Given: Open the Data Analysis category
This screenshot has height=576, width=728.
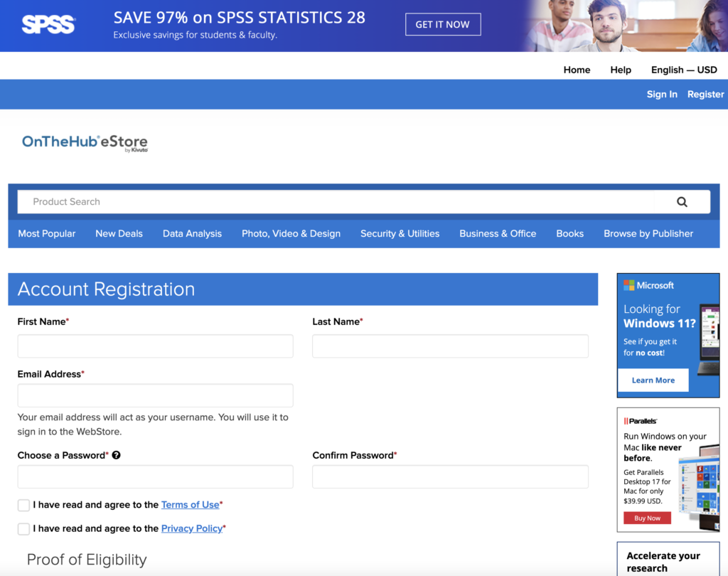Looking at the screenshot, I should coord(192,234).
